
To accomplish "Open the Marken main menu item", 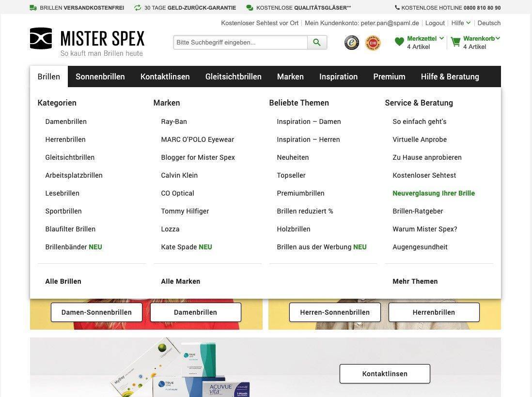I will click(x=290, y=76).
